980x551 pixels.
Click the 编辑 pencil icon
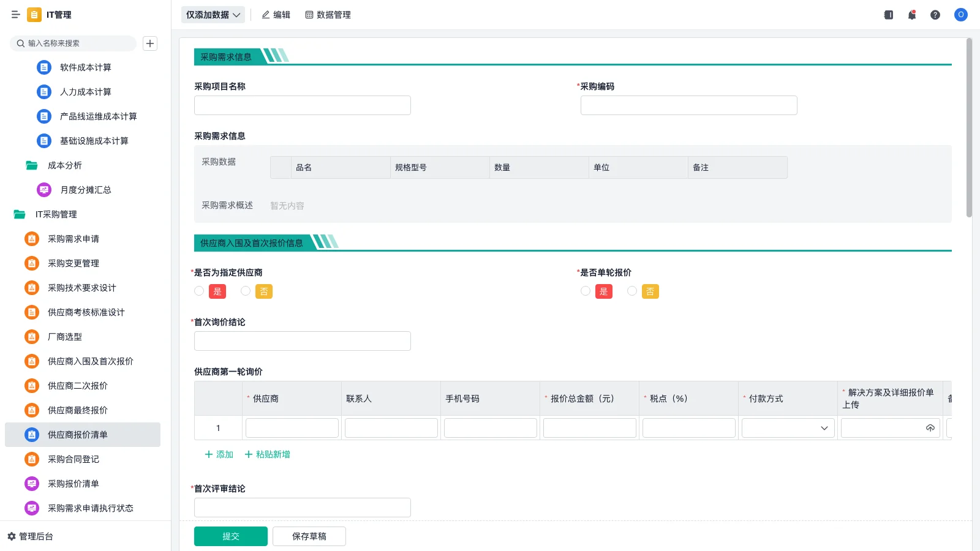[265, 15]
